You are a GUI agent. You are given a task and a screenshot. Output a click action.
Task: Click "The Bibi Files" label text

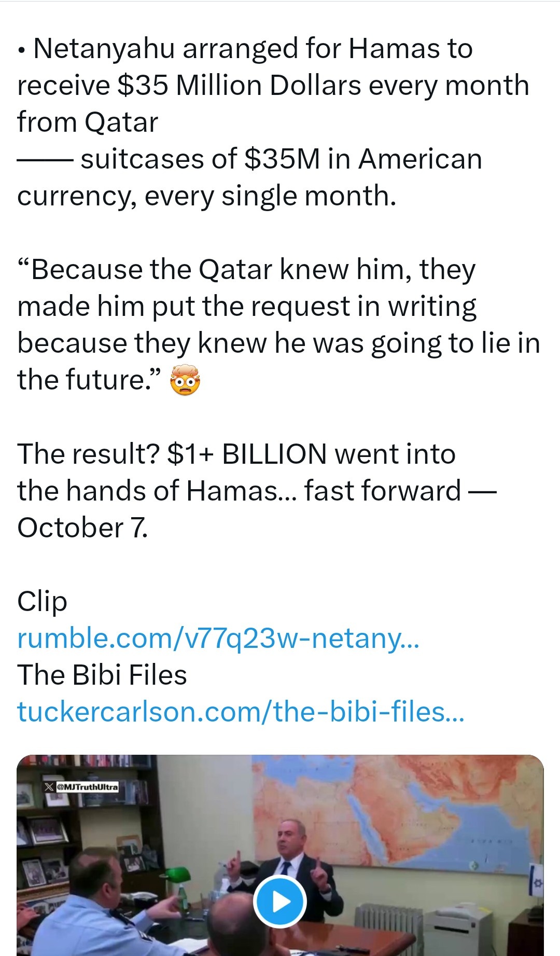102,675
